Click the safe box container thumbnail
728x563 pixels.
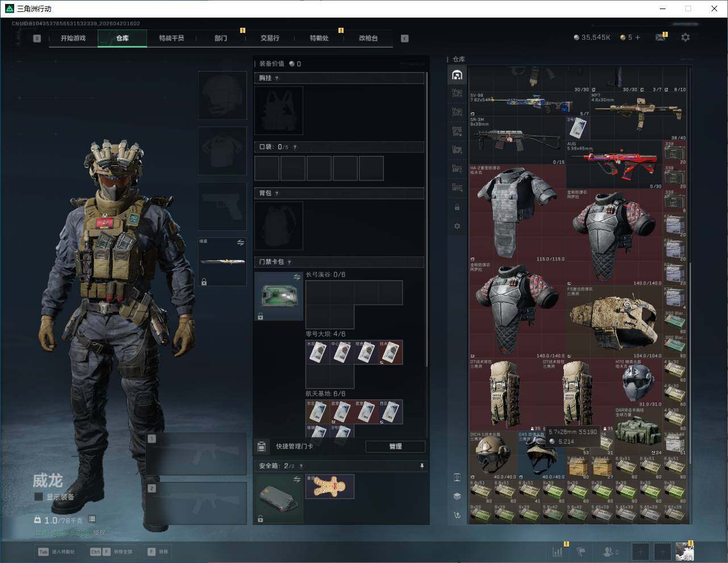click(279, 498)
